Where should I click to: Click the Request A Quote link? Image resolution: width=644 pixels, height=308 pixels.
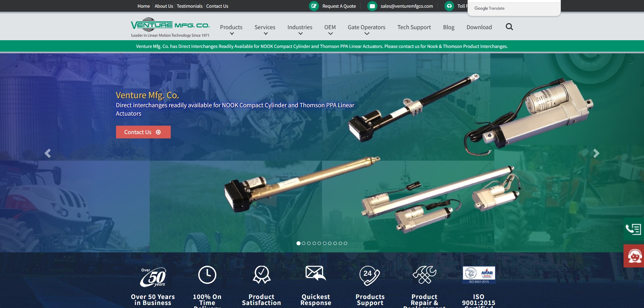pos(339,6)
